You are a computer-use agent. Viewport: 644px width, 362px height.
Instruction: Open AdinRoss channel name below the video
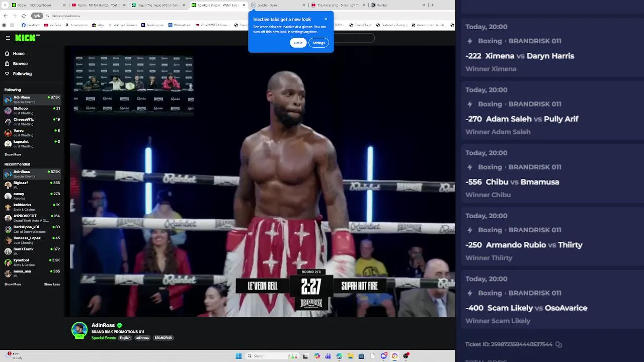pos(103,325)
